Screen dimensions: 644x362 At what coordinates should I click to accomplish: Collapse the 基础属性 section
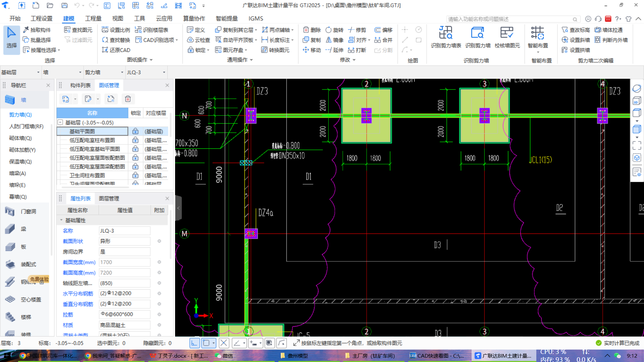click(x=61, y=220)
